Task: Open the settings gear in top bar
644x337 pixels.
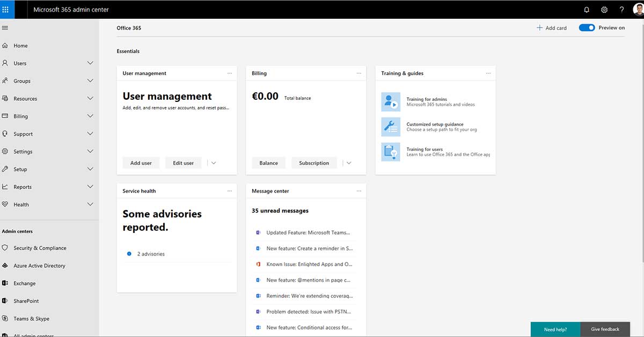Action: click(x=604, y=9)
